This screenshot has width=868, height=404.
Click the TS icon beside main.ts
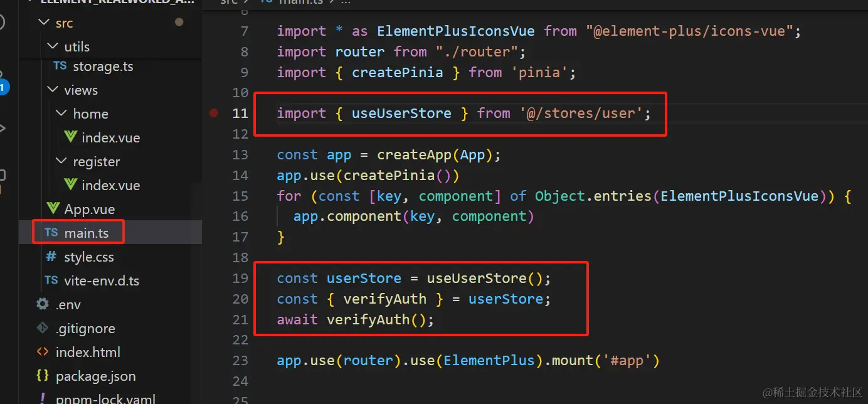(51, 233)
